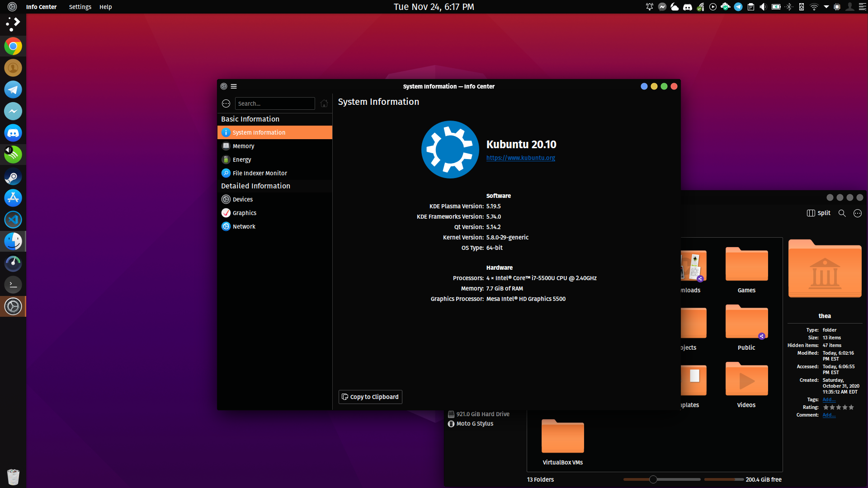Viewport: 868px width, 488px height.
Task: Open the kubuntu.org website link
Action: coord(520,158)
